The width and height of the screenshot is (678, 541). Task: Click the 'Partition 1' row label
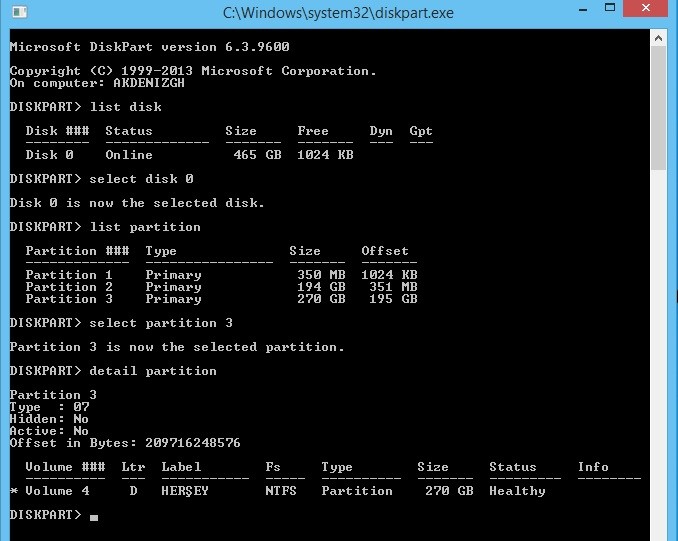click(x=69, y=275)
